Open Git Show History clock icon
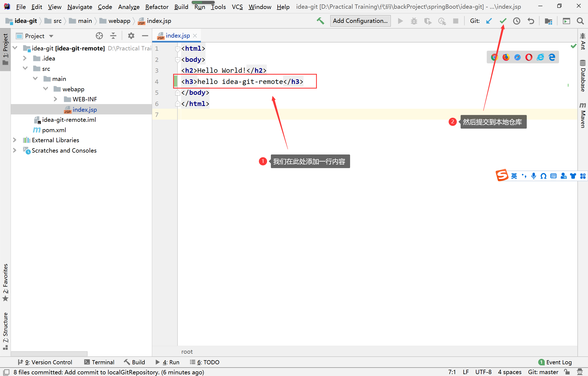The image size is (588, 376). click(517, 21)
